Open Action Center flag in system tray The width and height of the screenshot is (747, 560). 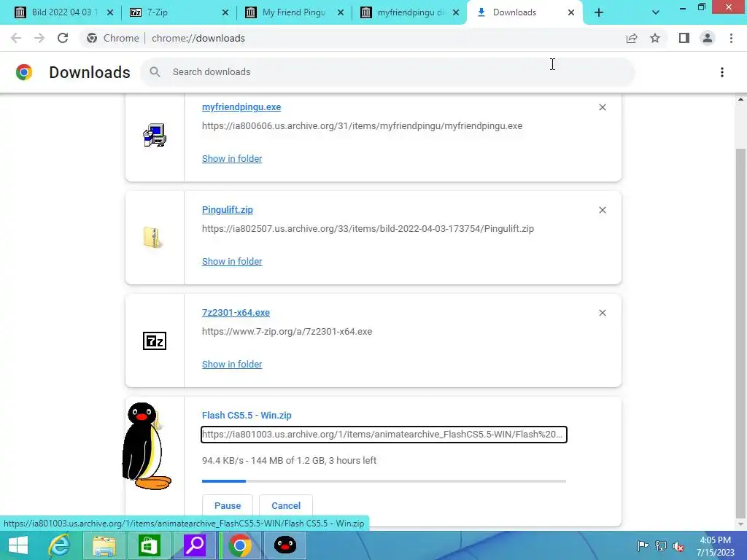(x=643, y=545)
